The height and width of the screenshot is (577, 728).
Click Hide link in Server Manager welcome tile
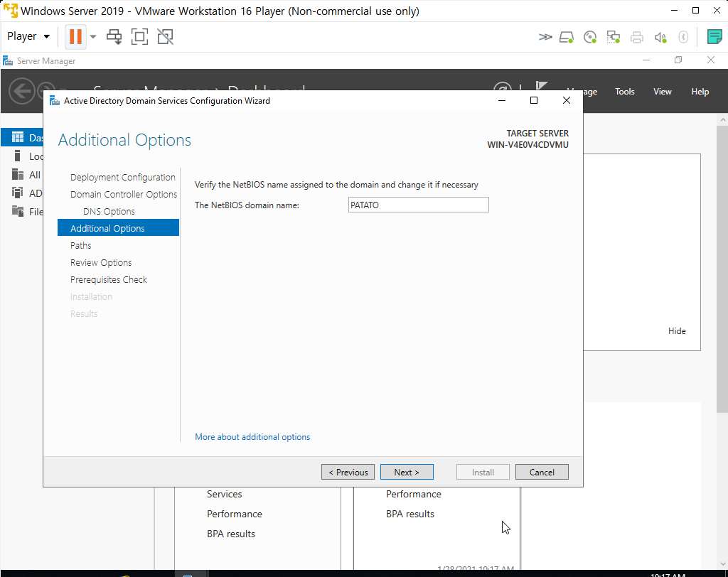click(677, 331)
